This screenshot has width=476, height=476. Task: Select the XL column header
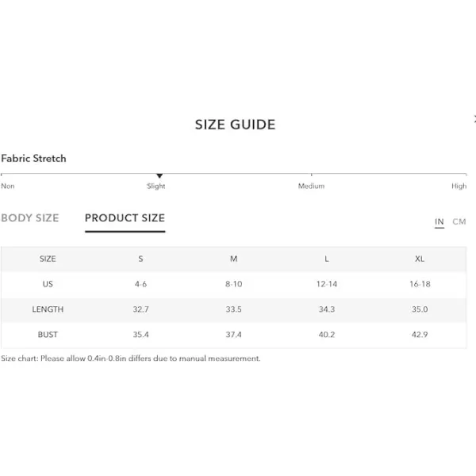[x=420, y=259]
